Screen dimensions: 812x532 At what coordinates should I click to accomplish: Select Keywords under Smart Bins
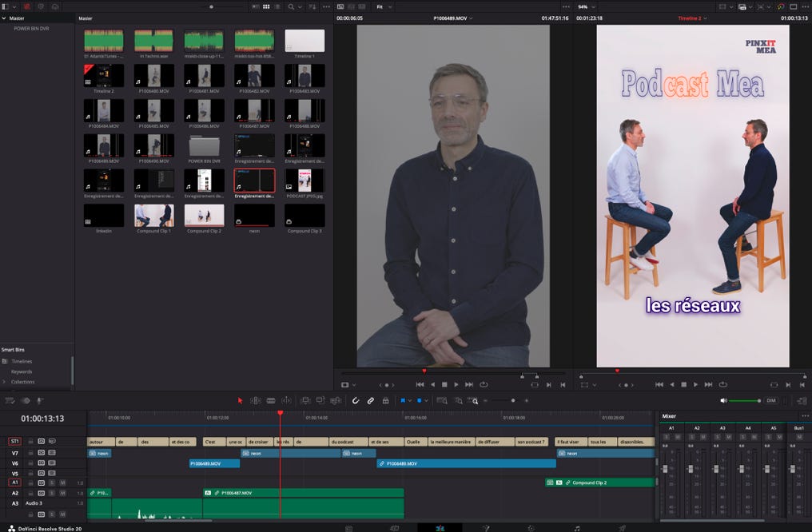click(22, 371)
